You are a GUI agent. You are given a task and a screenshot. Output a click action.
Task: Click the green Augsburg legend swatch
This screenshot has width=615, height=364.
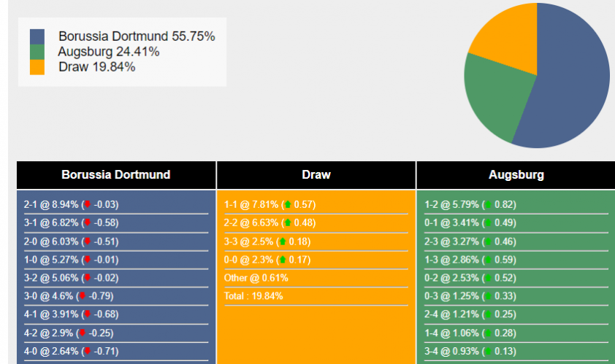[37, 52]
